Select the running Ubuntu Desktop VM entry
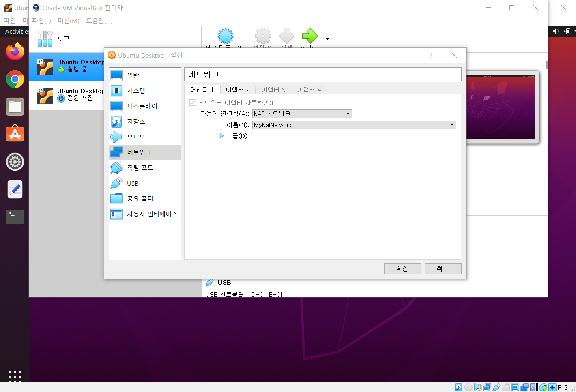The width and height of the screenshot is (576, 392). tap(67, 66)
